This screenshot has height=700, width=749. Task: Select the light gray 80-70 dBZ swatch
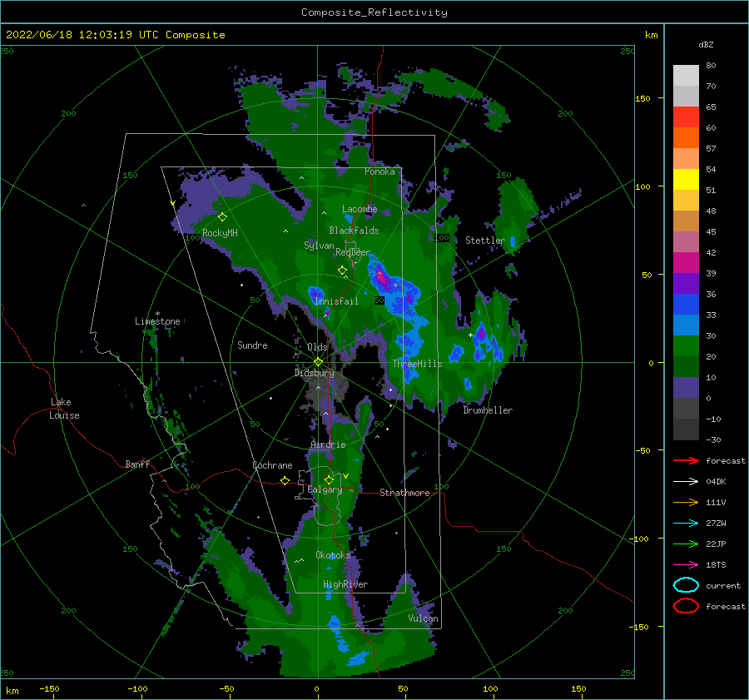686,76
